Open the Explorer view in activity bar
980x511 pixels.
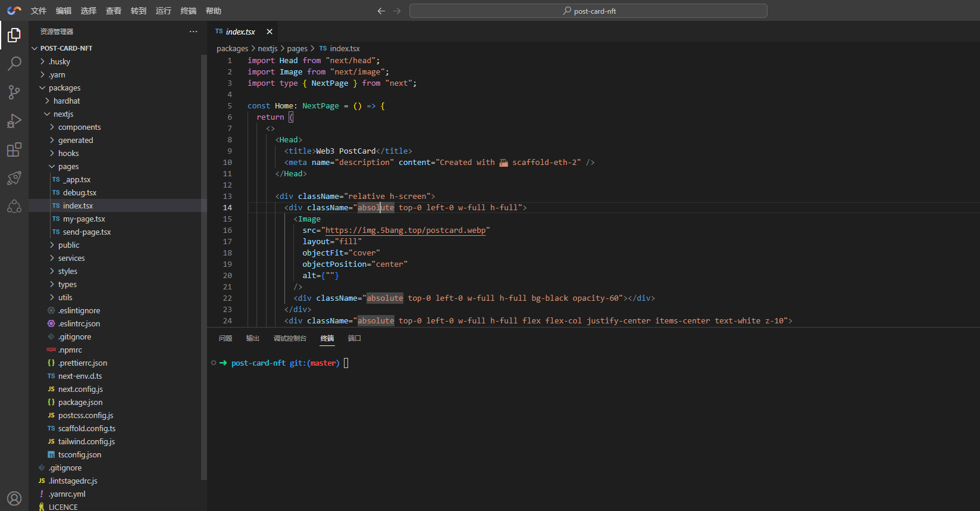14,35
